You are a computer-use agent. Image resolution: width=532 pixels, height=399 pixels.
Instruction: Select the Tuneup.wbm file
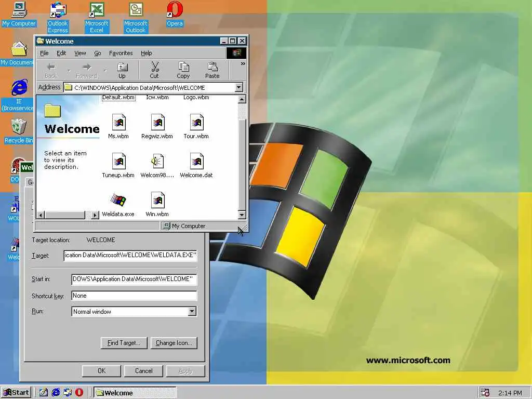click(118, 166)
